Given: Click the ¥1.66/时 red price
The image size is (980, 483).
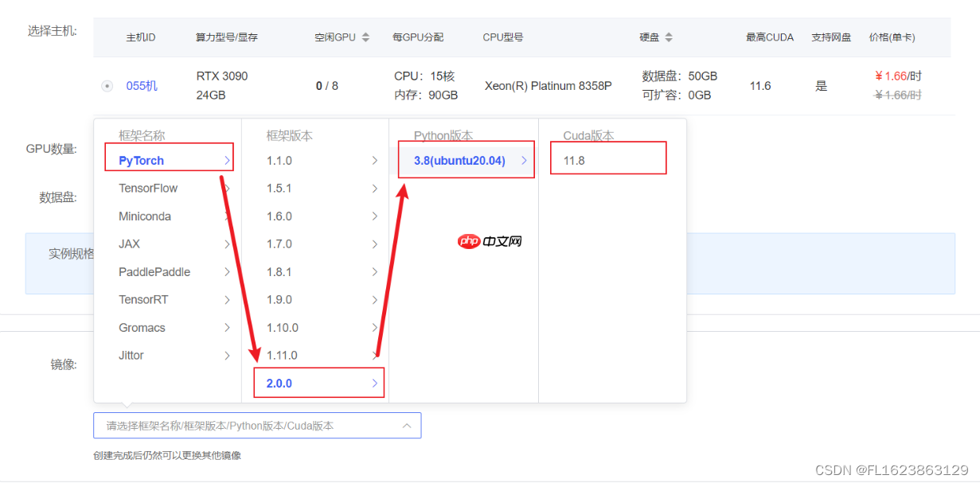Looking at the screenshot, I should click(x=898, y=76).
